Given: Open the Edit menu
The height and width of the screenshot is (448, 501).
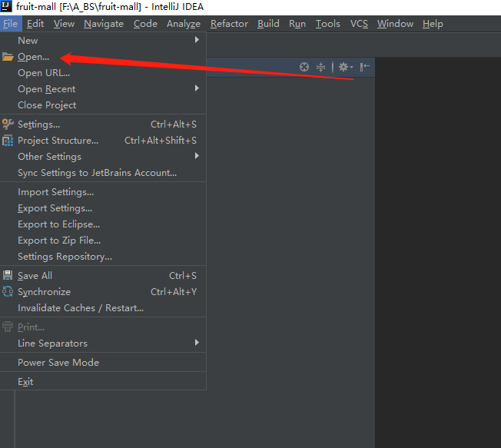Looking at the screenshot, I should click(35, 24).
